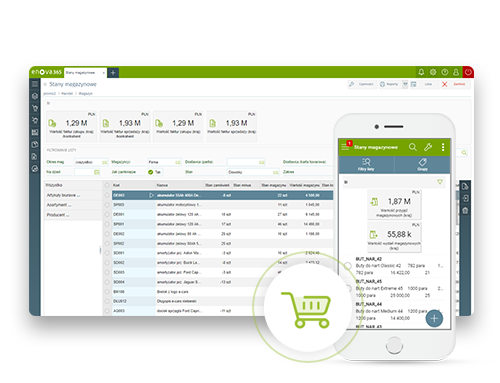
Task: Tap the search magnifier in phone header
Action: [x=413, y=147]
